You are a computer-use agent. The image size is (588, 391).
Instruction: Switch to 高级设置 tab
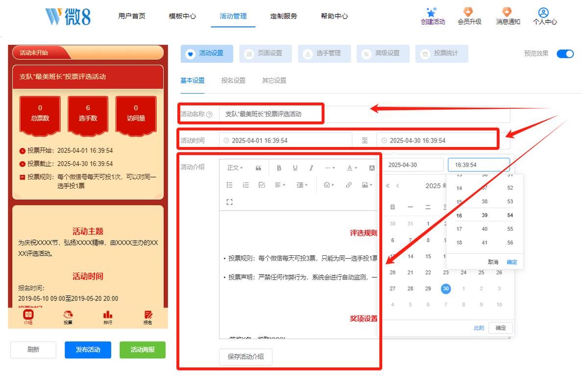383,53
